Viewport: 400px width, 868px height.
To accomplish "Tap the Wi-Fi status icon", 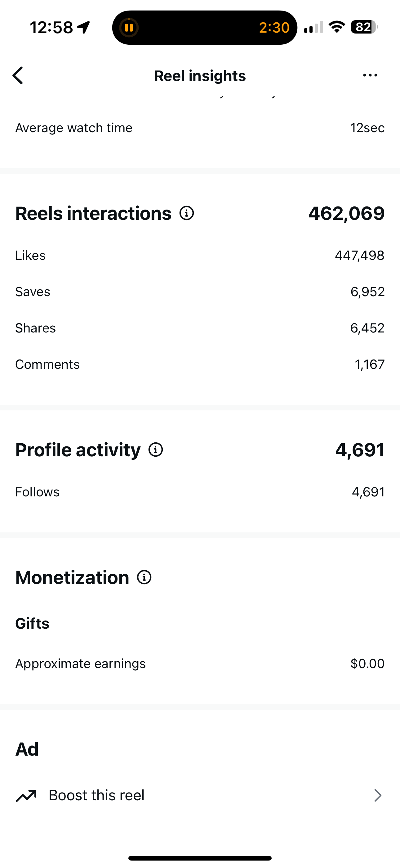I will (x=337, y=27).
